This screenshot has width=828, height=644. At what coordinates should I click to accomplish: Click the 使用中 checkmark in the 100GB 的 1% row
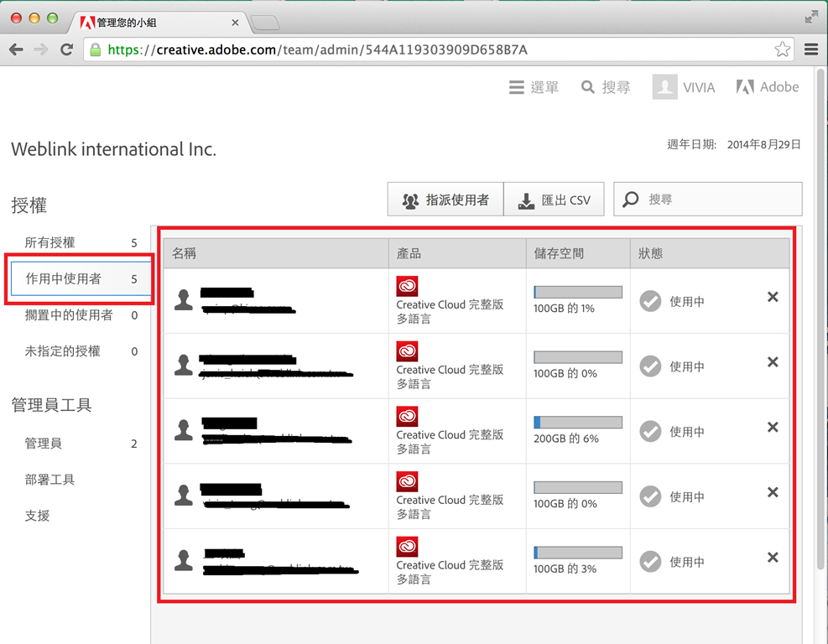[651, 301]
